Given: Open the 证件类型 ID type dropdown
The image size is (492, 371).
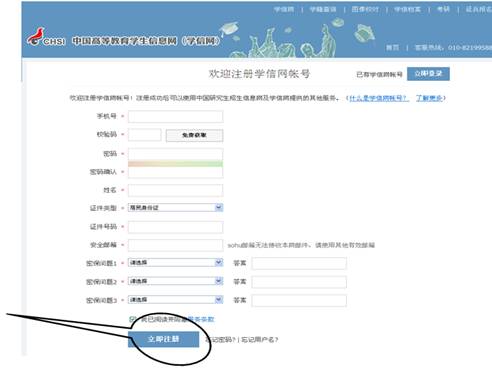Looking at the screenshot, I should coord(175,208).
